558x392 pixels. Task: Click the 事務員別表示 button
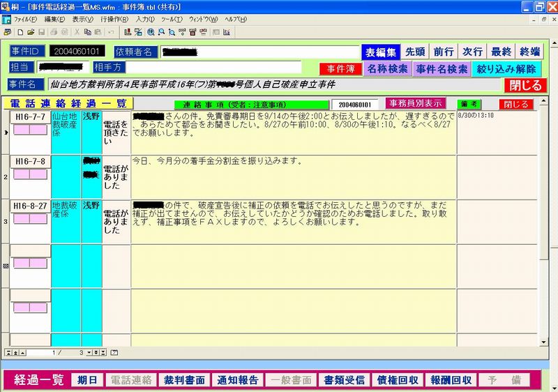pyautogui.click(x=414, y=103)
